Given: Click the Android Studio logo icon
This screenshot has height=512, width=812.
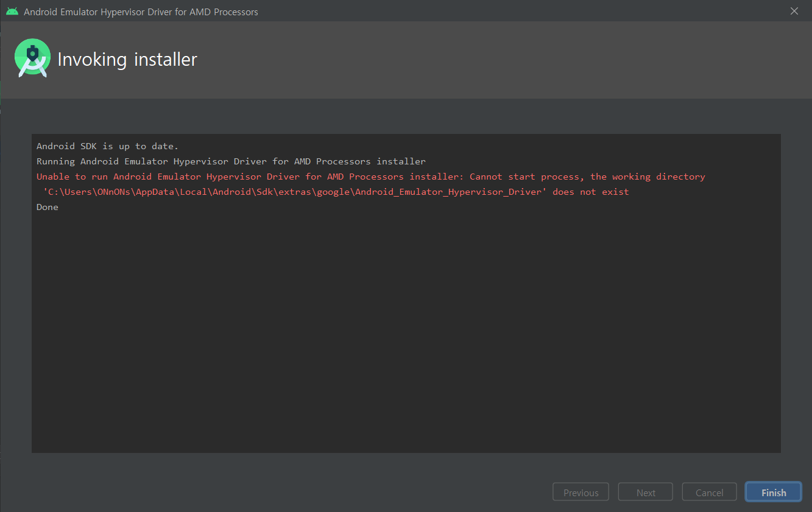Looking at the screenshot, I should pyautogui.click(x=32, y=58).
